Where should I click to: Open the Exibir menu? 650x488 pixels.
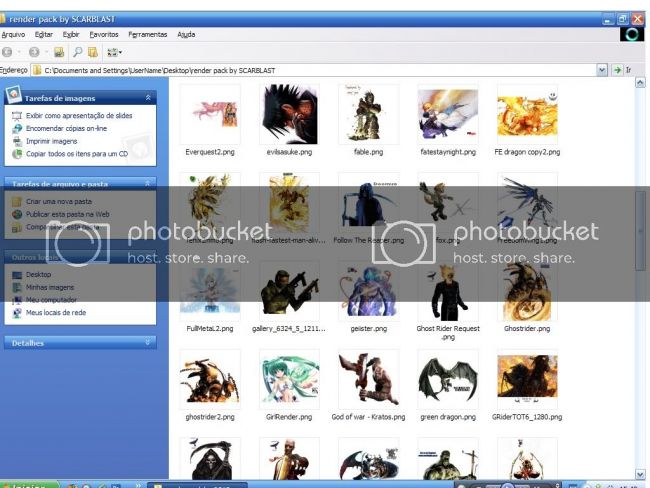click(71, 34)
